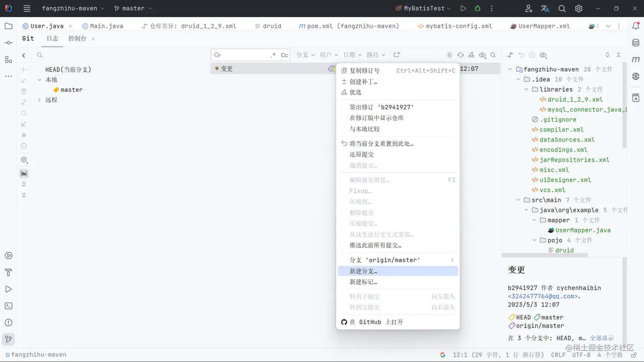Open the 分支 filter dropdown

point(305,55)
